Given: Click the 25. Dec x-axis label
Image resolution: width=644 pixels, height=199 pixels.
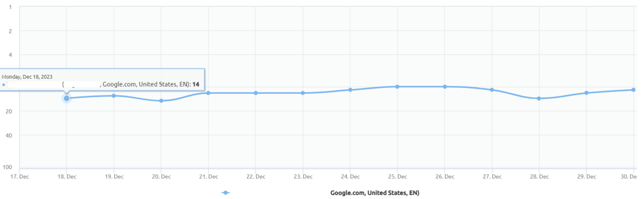Looking at the screenshot, I should tap(397, 176).
